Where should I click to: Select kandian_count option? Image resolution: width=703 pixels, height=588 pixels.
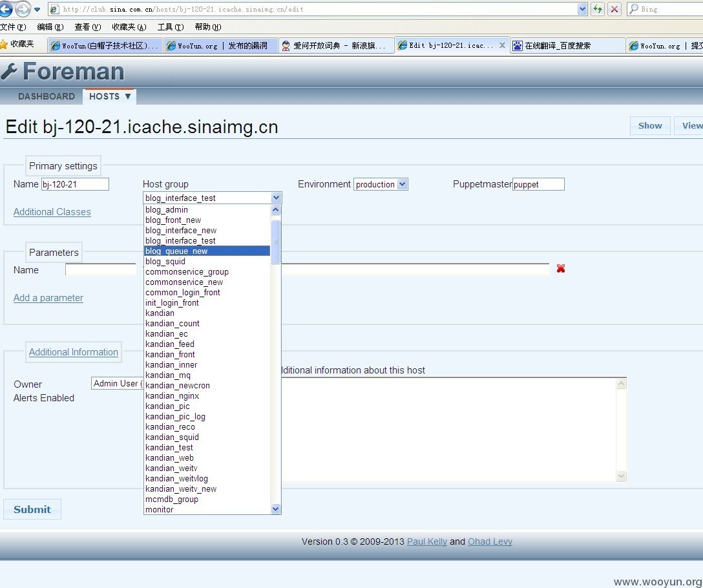point(207,323)
